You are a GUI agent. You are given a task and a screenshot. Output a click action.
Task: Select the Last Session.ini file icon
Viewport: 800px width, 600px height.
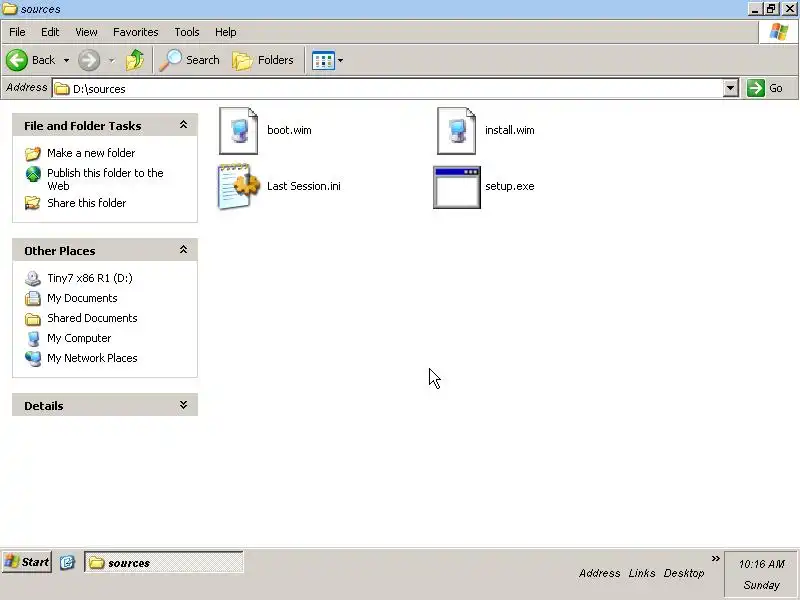click(238, 186)
